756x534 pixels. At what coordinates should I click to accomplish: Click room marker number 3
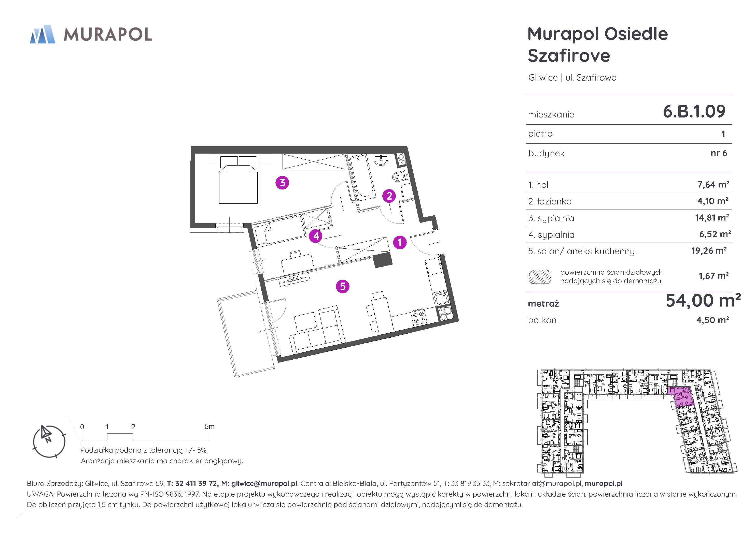tap(282, 182)
